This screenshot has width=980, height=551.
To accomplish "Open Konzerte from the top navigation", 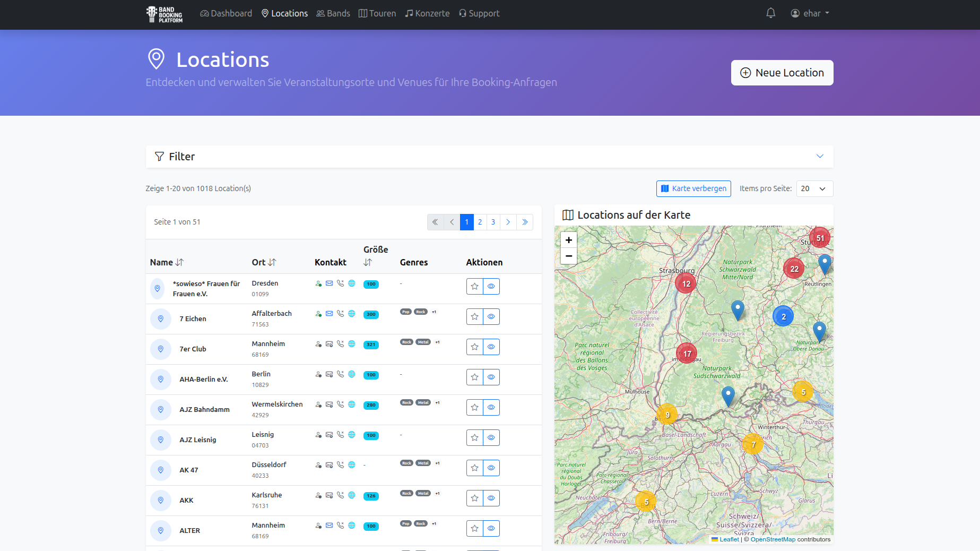I will pos(427,13).
